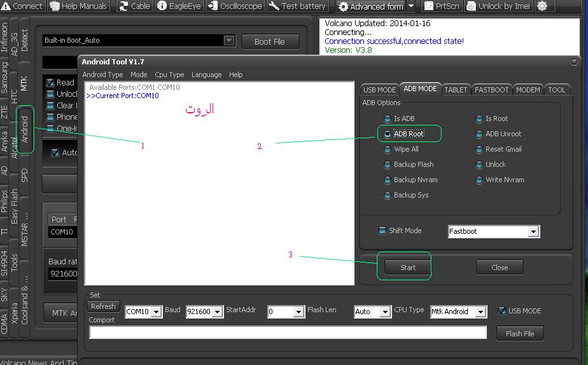Switch to the MODEM tab
The image size is (588, 365).
[x=528, y=90]
